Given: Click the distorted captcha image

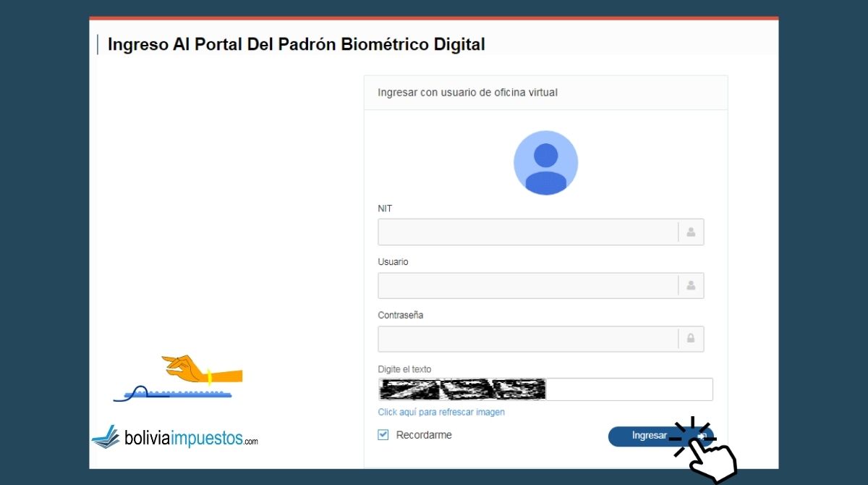Looking at the screenshot, I should (462, 389).
